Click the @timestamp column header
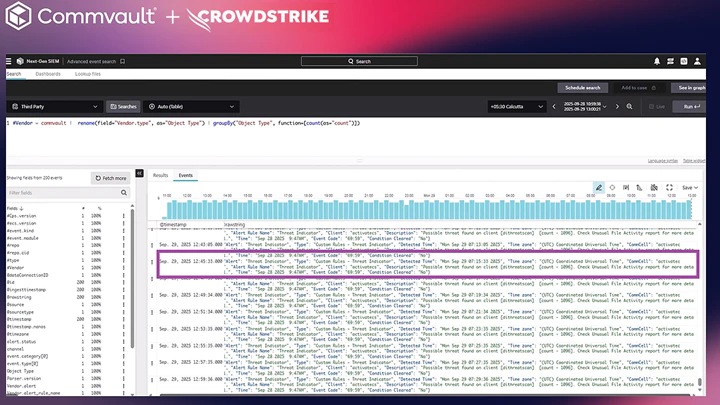 click(x=173, y=225)
